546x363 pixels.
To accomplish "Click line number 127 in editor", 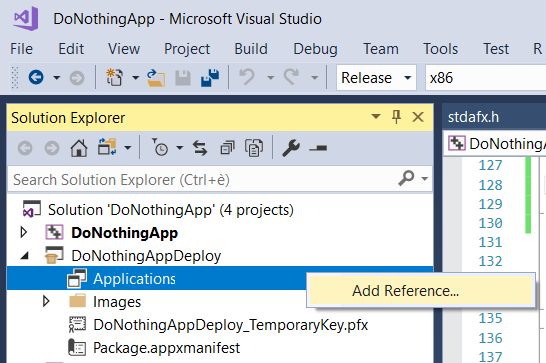I will pos(490,165).
